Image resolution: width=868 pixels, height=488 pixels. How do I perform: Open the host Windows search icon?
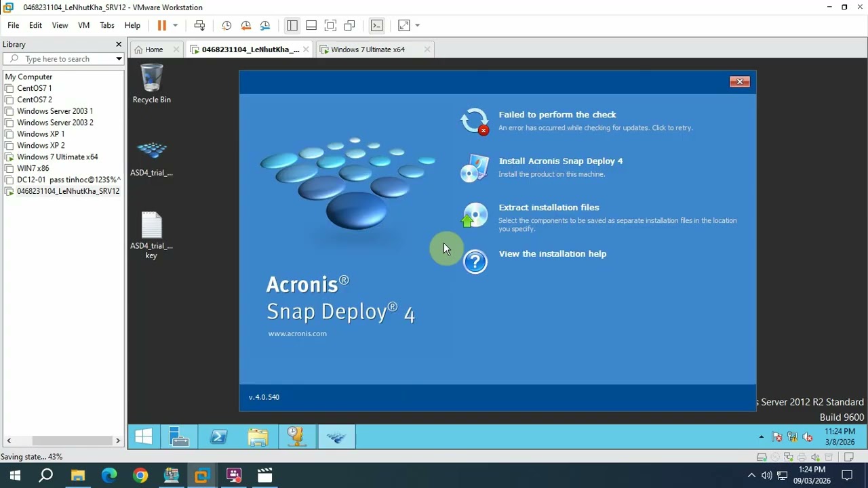click(x=46, y=476)
